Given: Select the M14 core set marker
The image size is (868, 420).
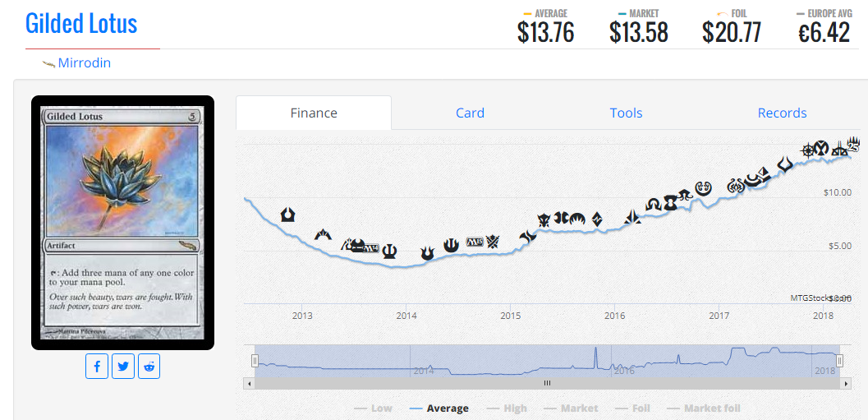Looking at the screenshot, I should click(x=371, y=248).
